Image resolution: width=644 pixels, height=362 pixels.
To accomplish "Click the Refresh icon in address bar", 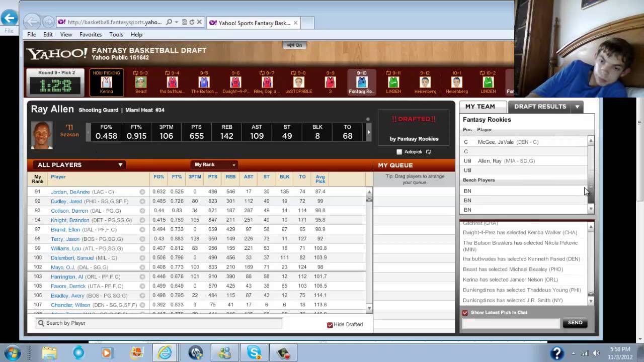I will click(192, 22).
